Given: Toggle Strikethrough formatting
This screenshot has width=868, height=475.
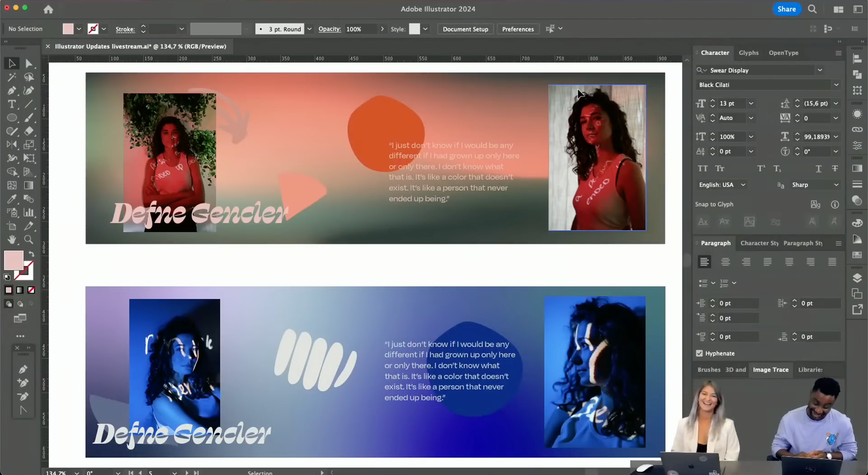Looking at the screenshot, I should (x=835, y=169).
